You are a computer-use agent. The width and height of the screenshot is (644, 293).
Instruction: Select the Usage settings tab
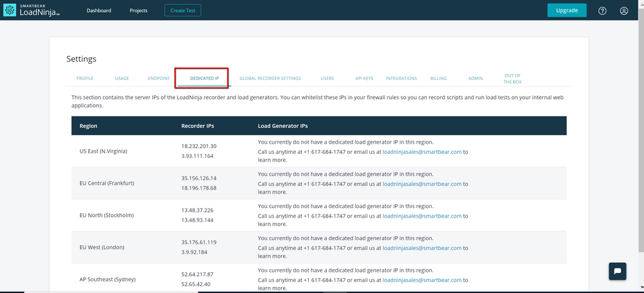point(122,79)
